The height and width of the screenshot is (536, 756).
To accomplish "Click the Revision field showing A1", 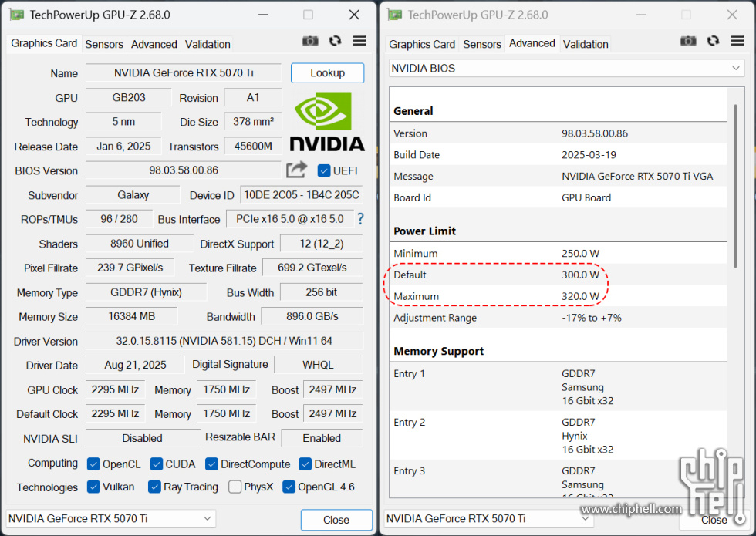I will 253,97.
